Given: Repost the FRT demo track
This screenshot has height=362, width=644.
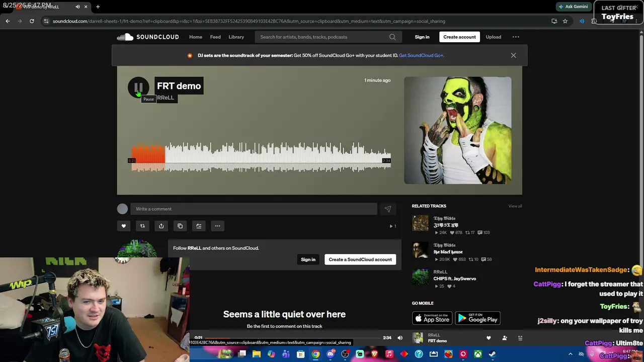Looking at the screenshot, I should point(142,226).
